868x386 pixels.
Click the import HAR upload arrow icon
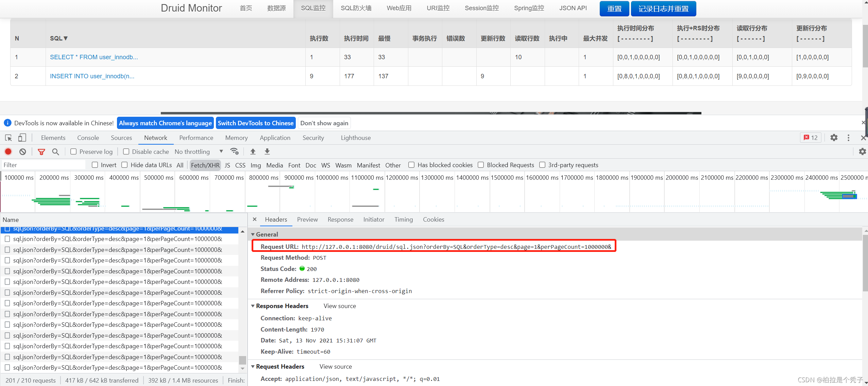[253, 151]
